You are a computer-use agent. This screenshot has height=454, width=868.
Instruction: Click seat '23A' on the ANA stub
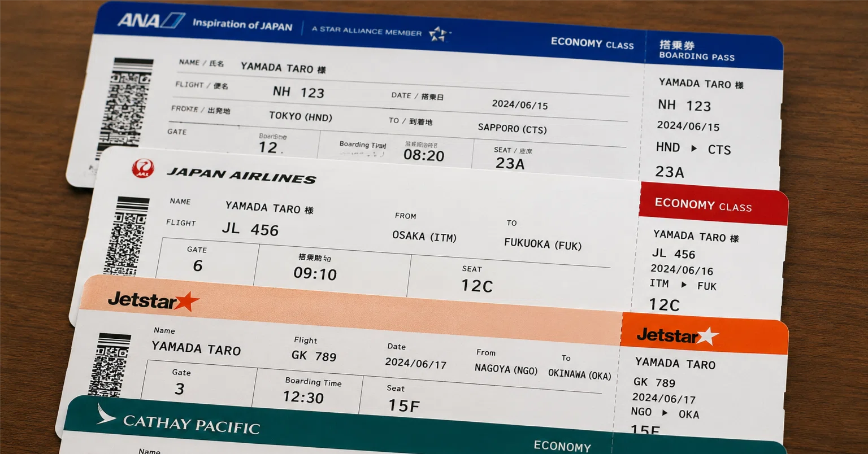[670, 172]
